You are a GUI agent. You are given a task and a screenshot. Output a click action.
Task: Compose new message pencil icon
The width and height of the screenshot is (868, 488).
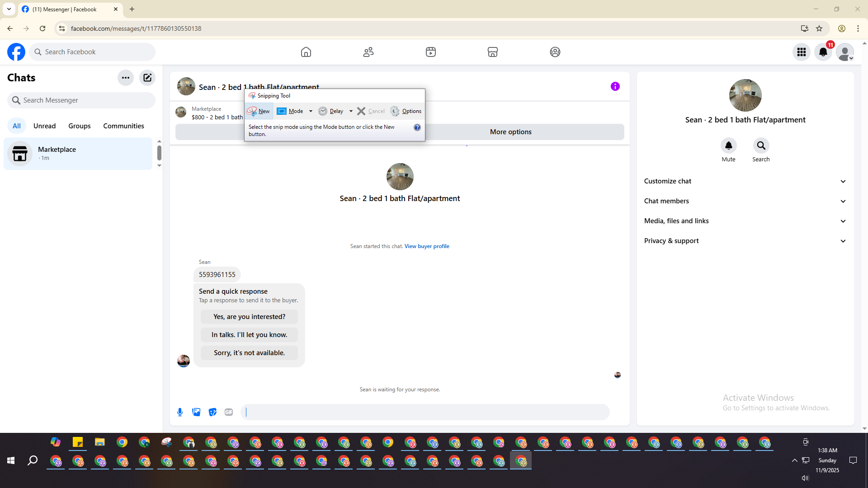[147, 78]
